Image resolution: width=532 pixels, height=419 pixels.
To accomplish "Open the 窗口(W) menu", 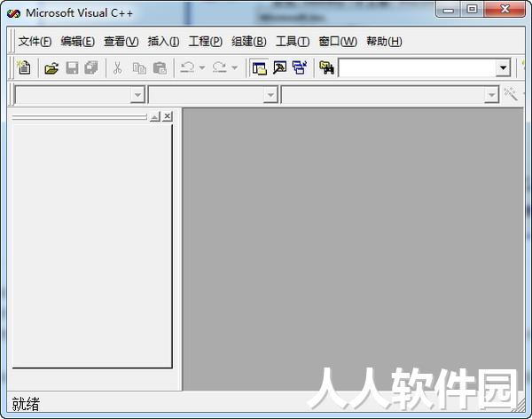I will [x=338, y=42].
